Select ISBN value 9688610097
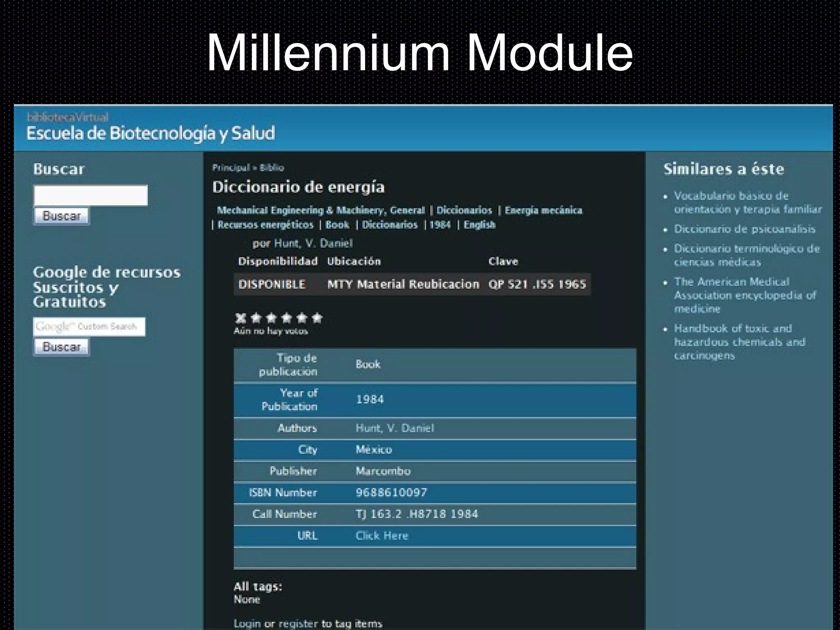The height and width of the screenshot is (630, 840). (x=391, y=493)
